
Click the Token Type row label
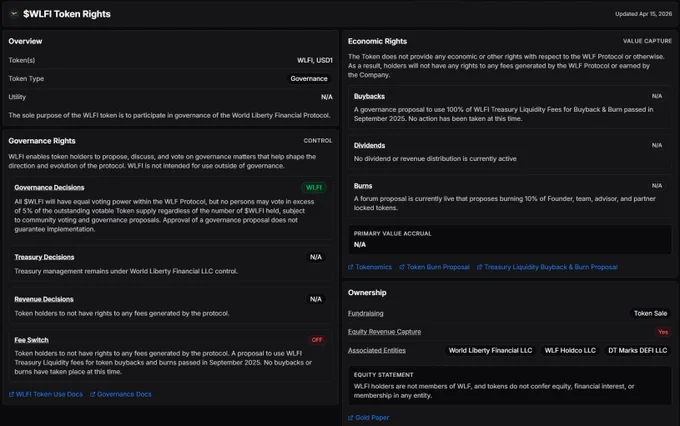click(26, 79)
